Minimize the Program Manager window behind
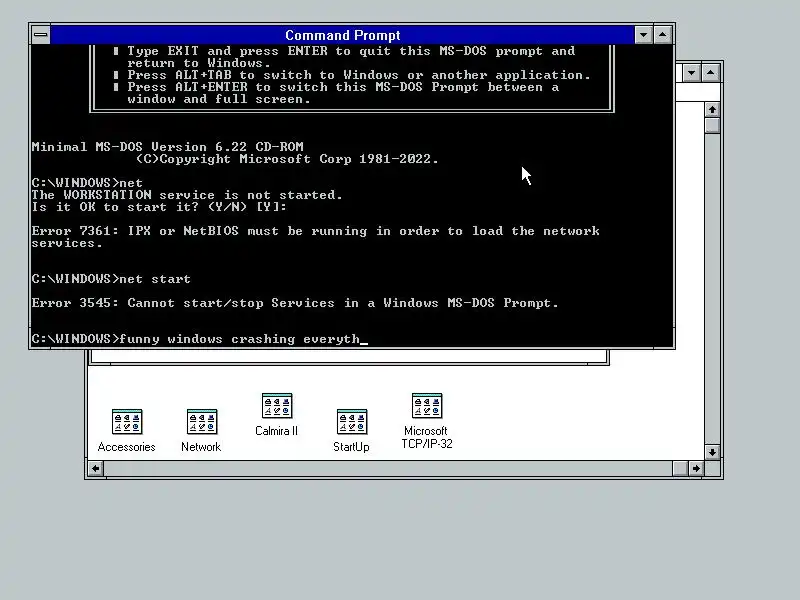800x600 pixels. pos(691,73)
